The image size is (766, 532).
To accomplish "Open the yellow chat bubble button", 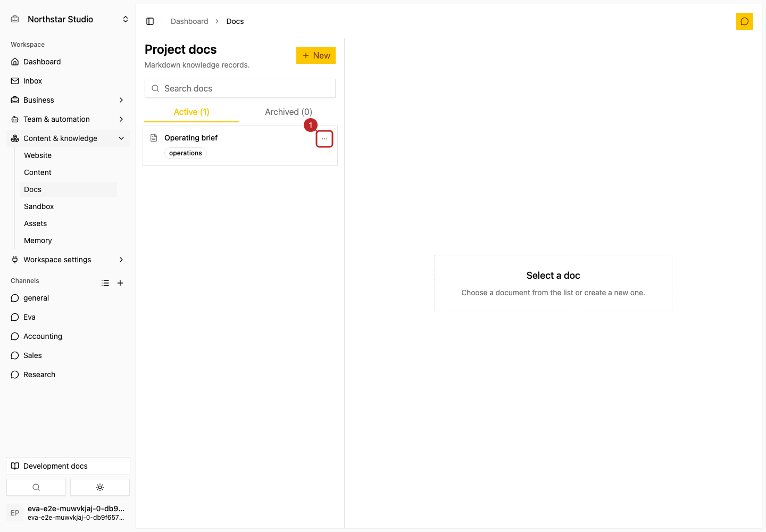I will coord(745,21).
